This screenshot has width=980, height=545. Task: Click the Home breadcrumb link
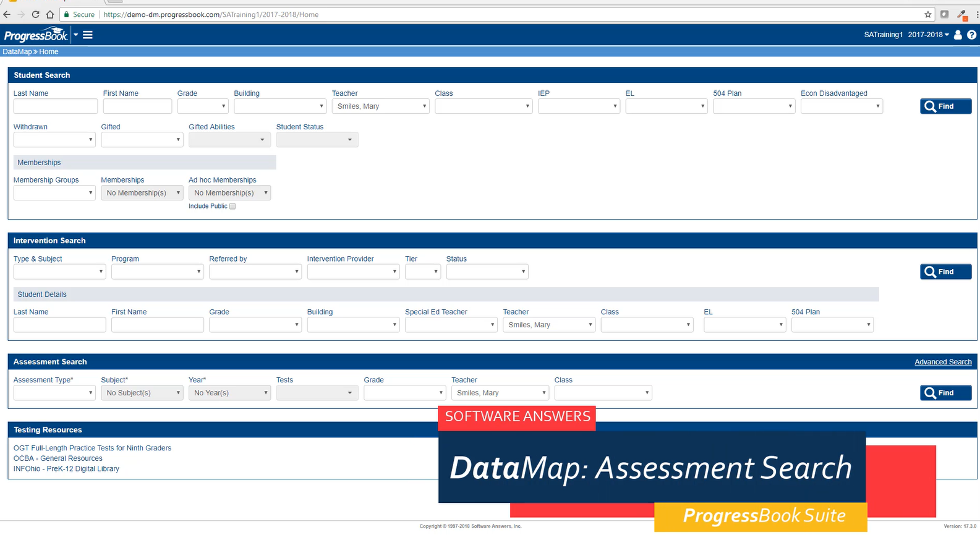coord(49,52)
